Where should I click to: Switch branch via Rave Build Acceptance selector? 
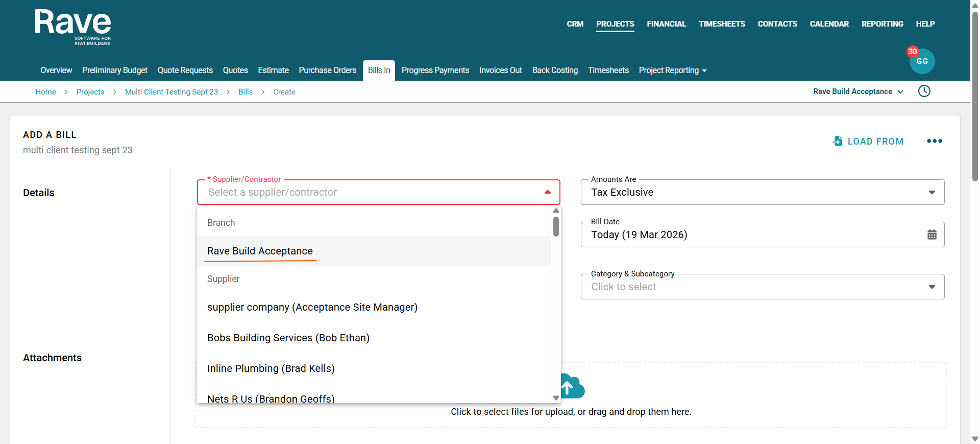click(857, 91)
